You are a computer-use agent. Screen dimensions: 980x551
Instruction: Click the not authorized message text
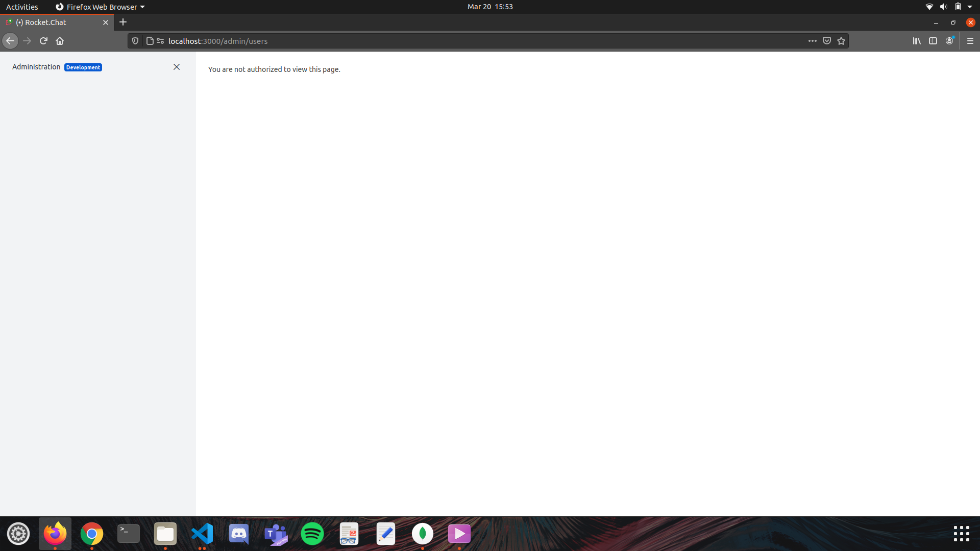pyautogui.click(x=274, y=69)
